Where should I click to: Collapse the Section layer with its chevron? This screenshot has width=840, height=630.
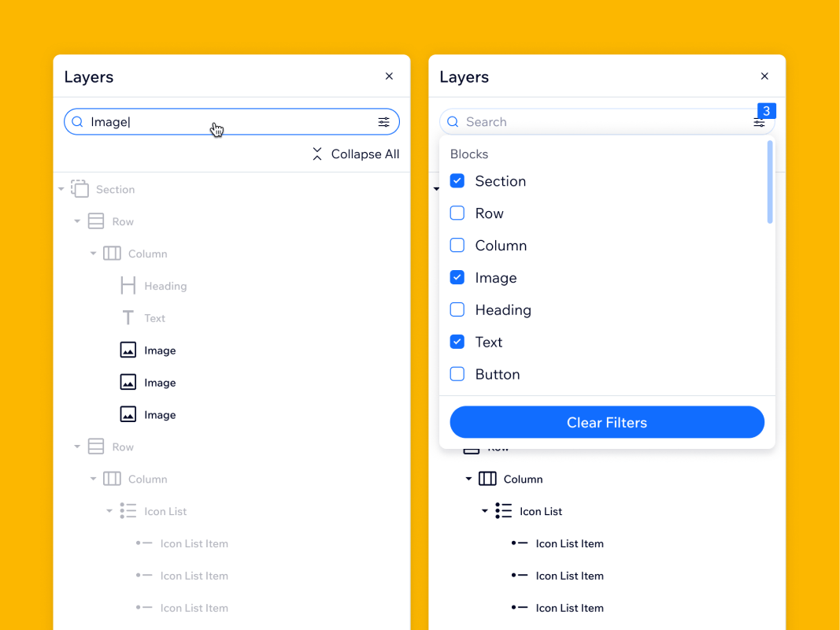pyautogui.click(x=61, y=189)
